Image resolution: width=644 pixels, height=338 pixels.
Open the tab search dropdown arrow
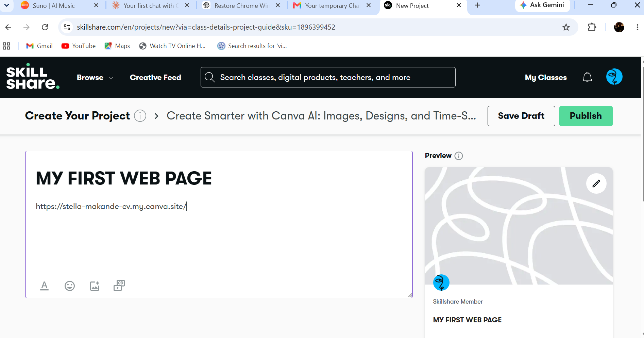[x=6, y=5]
